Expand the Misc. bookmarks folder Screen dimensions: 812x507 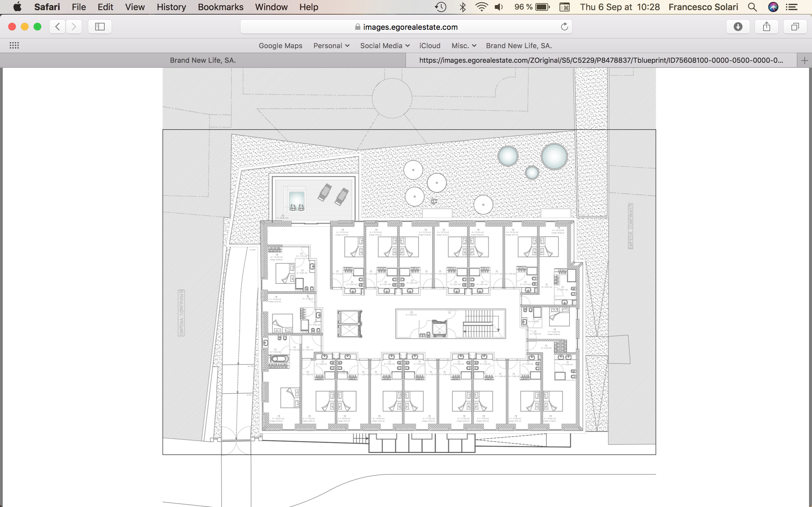[x=463, y=46]
